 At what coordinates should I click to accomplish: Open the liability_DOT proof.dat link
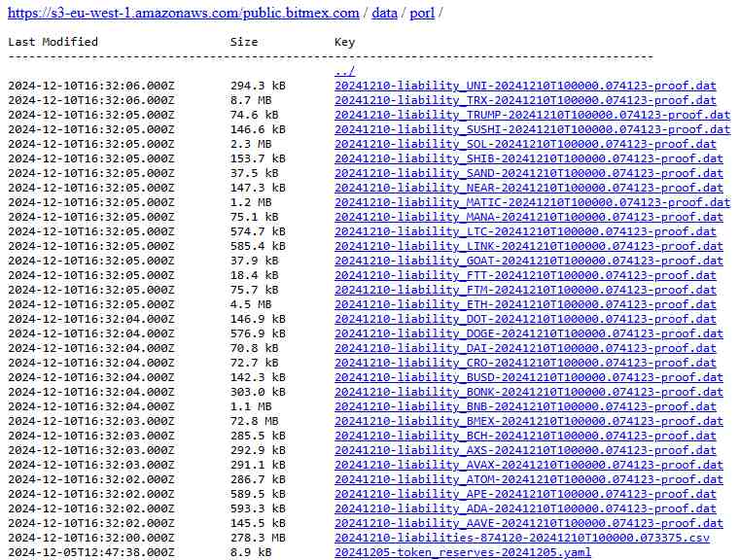coord(525,320)
